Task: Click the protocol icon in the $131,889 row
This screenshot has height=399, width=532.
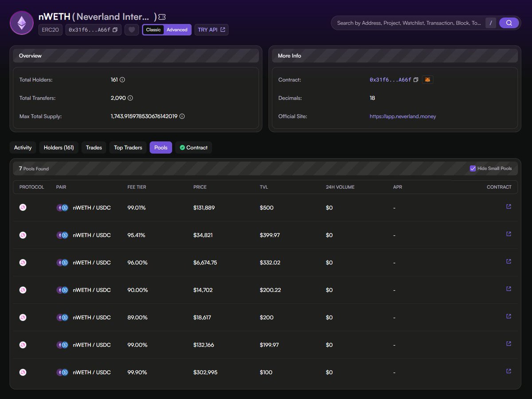Action: [x=23, y=207]
